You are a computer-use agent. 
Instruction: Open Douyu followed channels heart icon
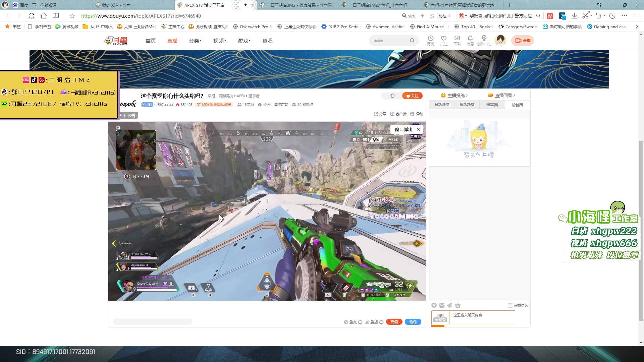444,40
